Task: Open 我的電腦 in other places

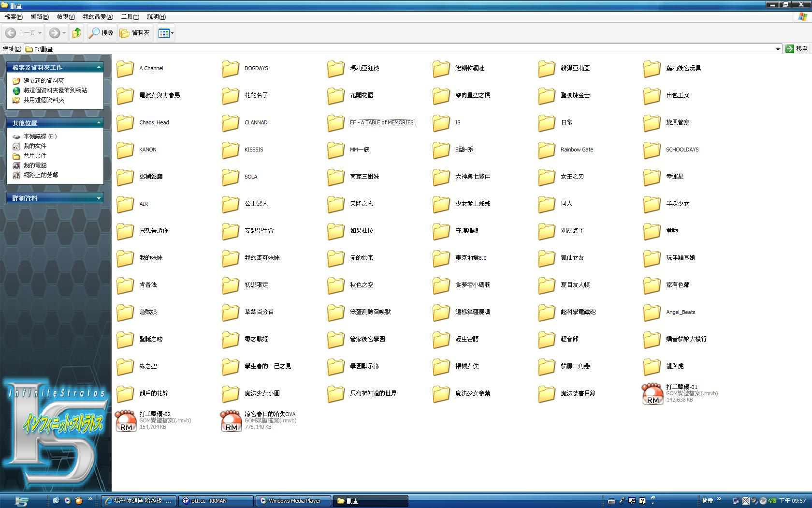Action: [x=35, y=165]
